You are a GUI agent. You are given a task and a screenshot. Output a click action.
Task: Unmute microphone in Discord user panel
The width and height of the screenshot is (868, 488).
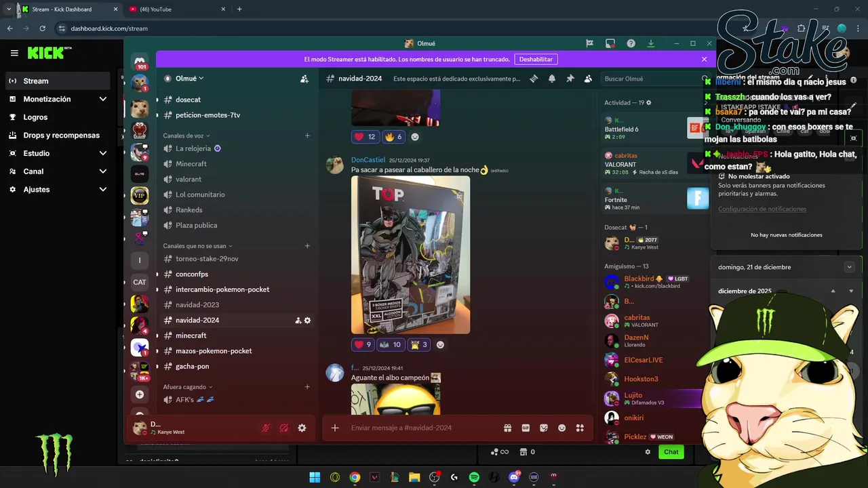pyautogui.click(x=267, y=428)
